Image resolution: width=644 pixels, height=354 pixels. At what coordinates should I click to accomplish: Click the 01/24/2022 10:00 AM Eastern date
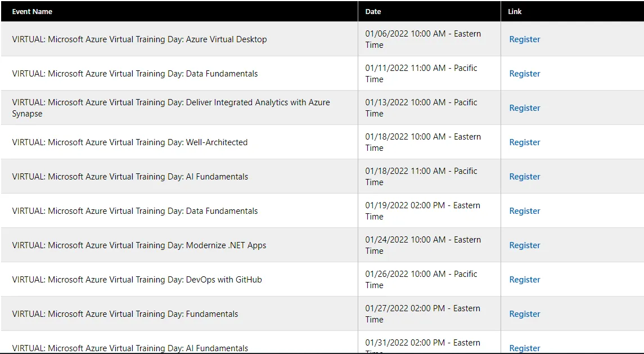click(423, 245)
